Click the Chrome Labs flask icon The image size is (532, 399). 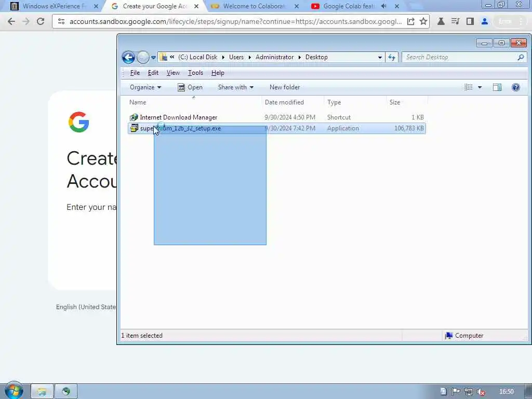click(x=441, y=21)
